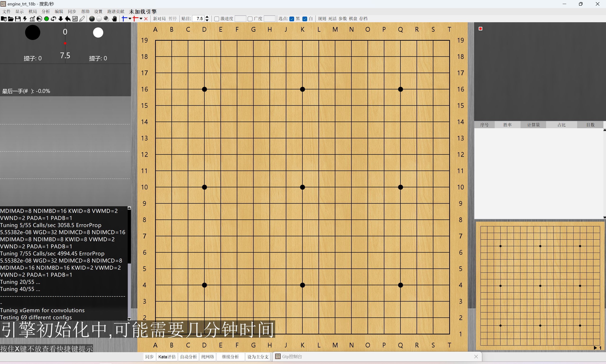This screenshot has width=606, height=364.
Task: Click the red X delete icon
Action: point(146,19)
